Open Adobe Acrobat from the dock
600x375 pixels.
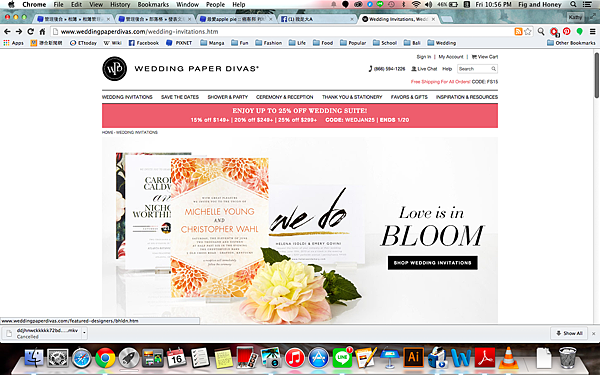(x=484, y=358)
